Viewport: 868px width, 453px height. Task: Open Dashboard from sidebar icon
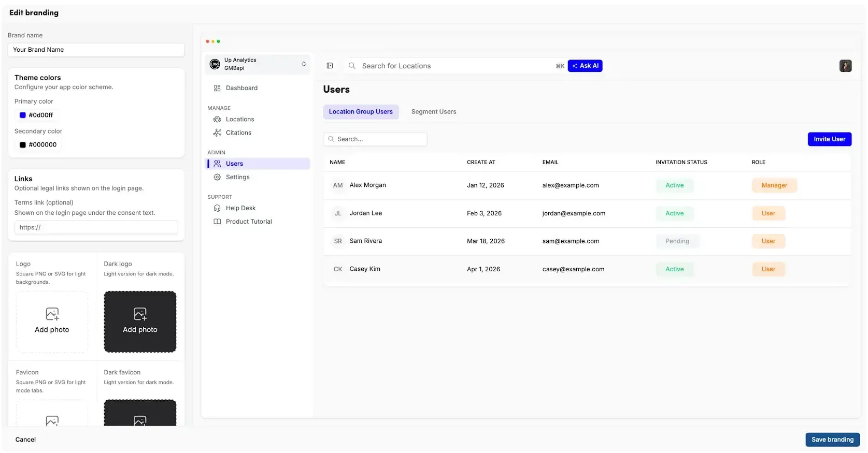coord(217,88)
